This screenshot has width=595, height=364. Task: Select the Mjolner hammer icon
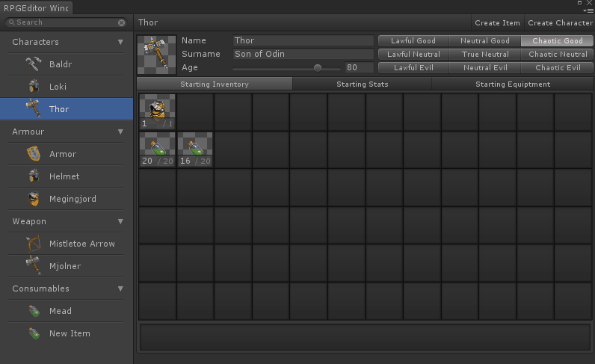(34, 266)
